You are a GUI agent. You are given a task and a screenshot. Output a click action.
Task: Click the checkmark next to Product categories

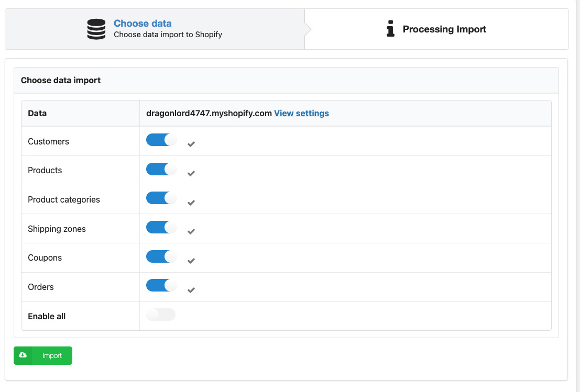coord(191,203)
